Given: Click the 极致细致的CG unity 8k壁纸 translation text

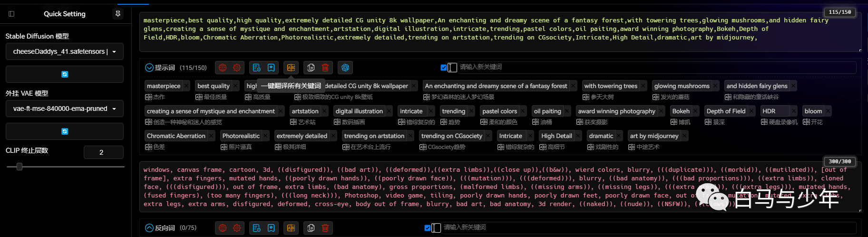Looking at the screenshot, I should (338, 97).
